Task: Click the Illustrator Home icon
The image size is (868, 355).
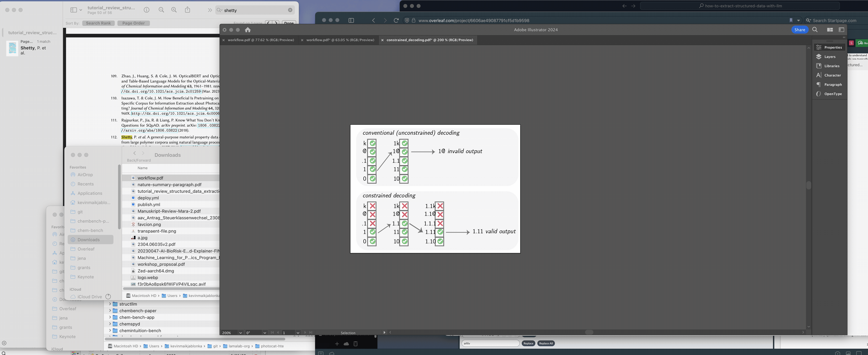Action: tap(248, 30)
